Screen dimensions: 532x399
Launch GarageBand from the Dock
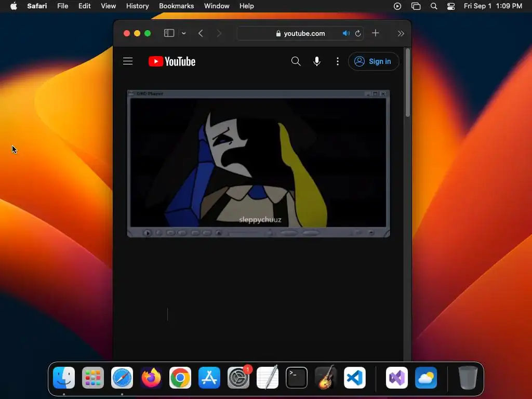(326, 378)
